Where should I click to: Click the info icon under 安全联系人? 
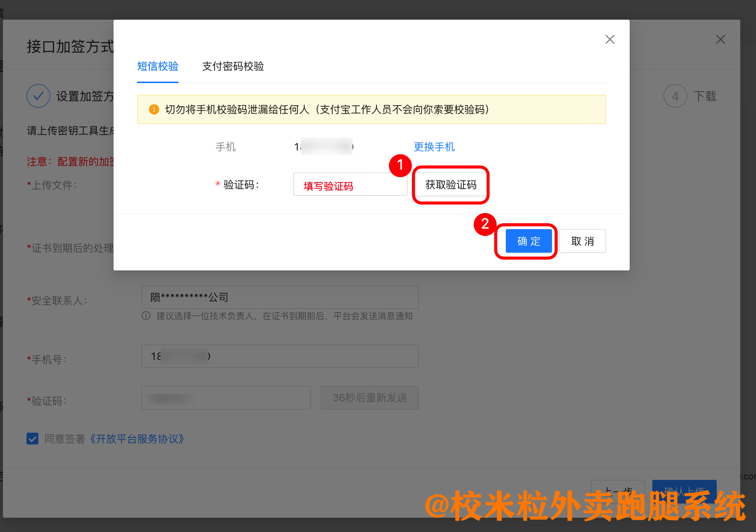(x=146, y=316)
